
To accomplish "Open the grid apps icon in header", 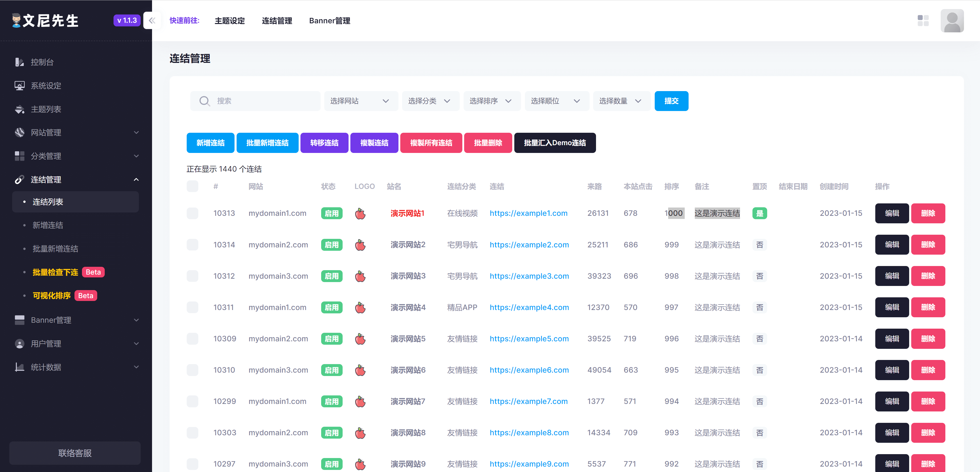I will point(923,20).
